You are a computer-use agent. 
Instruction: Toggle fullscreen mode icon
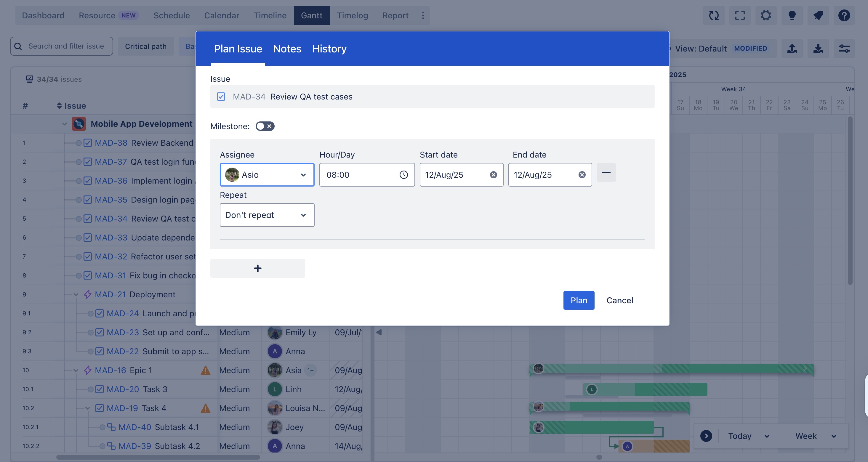(x=740, y=15)
